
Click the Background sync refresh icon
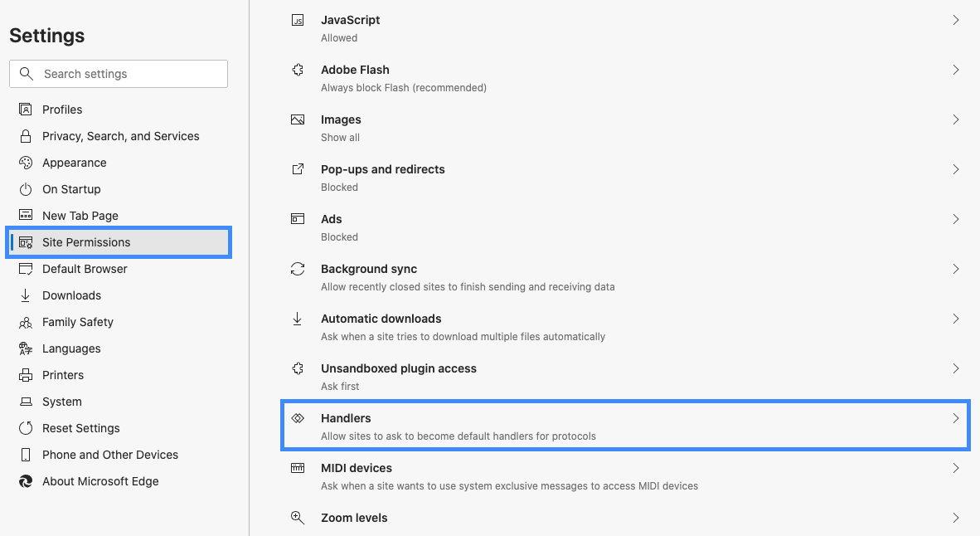click(297, 267)
